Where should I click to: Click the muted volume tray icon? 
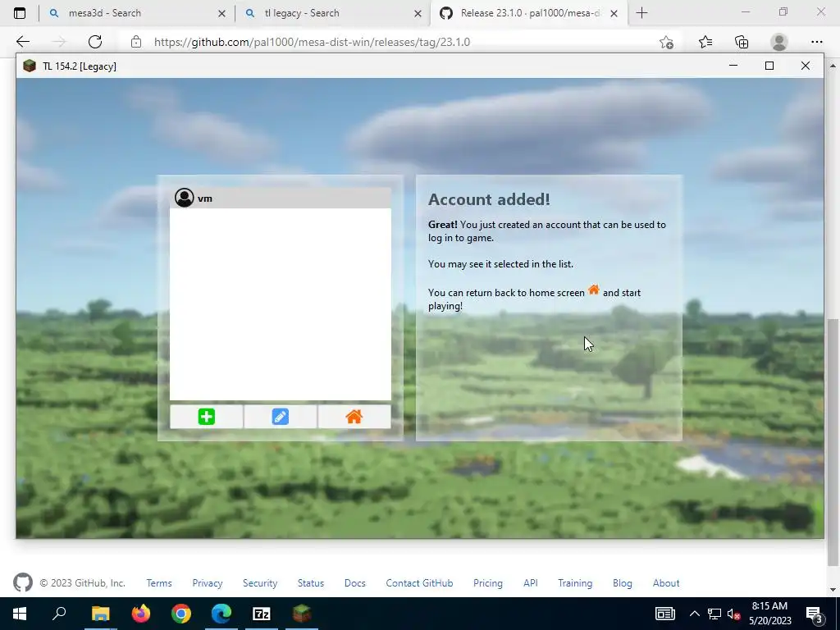pyautogui.click(x=734, y=614)
